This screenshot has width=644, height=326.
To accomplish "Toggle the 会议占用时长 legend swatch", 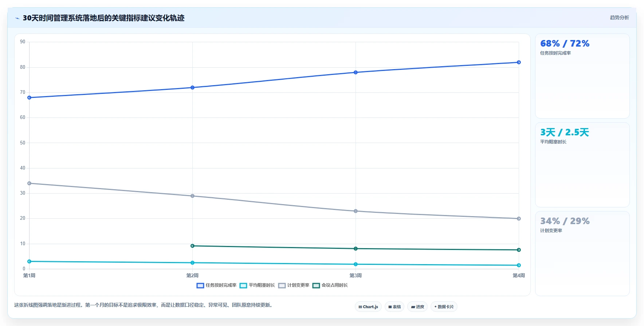I will [316, 286].
